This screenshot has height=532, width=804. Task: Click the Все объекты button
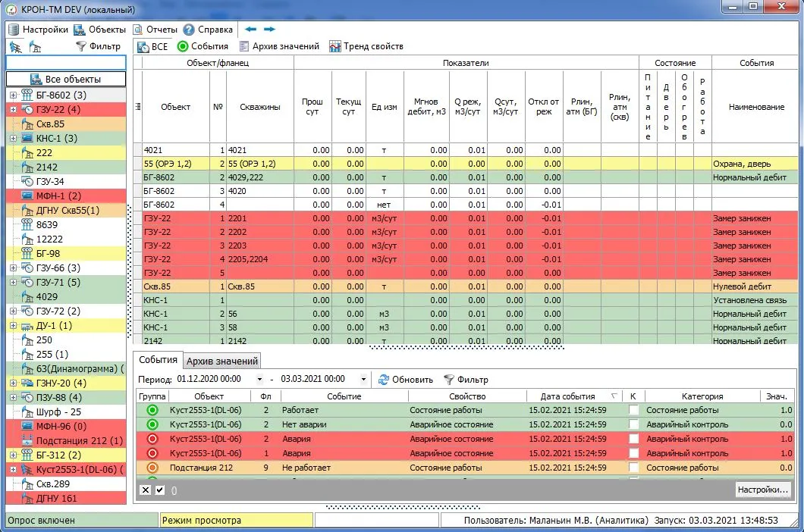[x=66, y=79]
